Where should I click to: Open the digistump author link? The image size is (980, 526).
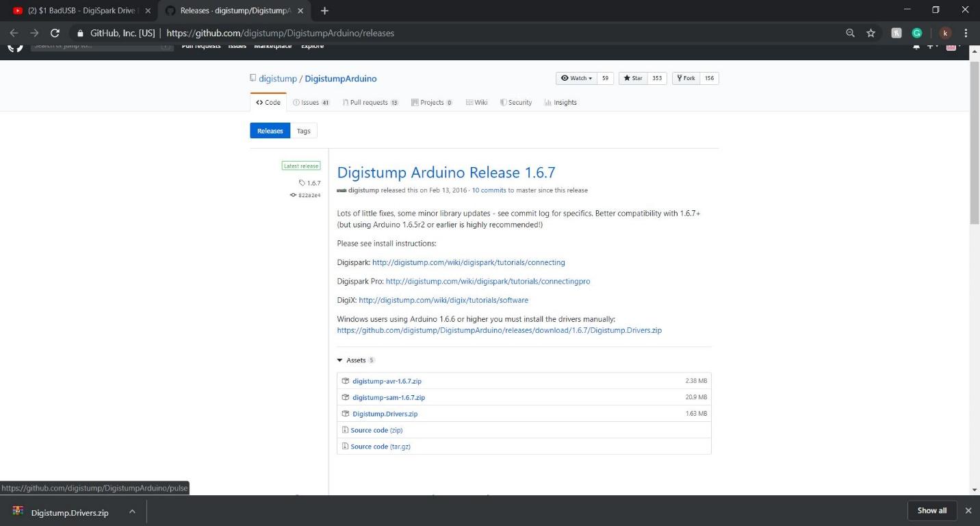[363, 190]
